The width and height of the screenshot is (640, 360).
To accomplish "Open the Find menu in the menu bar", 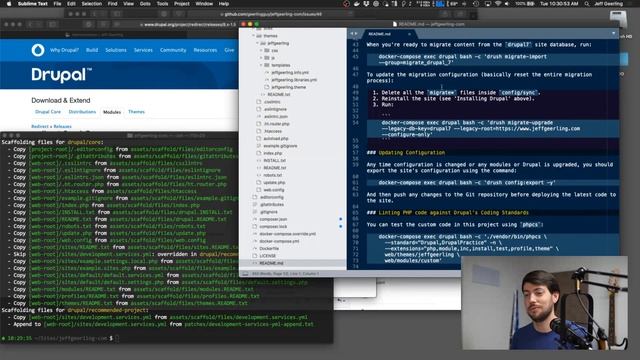I will (112, 4).
